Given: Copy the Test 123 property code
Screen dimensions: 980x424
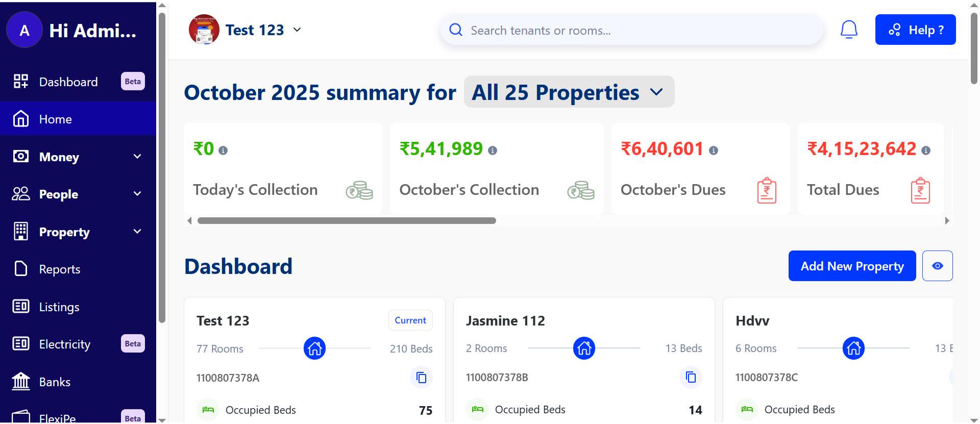Looking at the screenshot, I should tap(421, 378).
